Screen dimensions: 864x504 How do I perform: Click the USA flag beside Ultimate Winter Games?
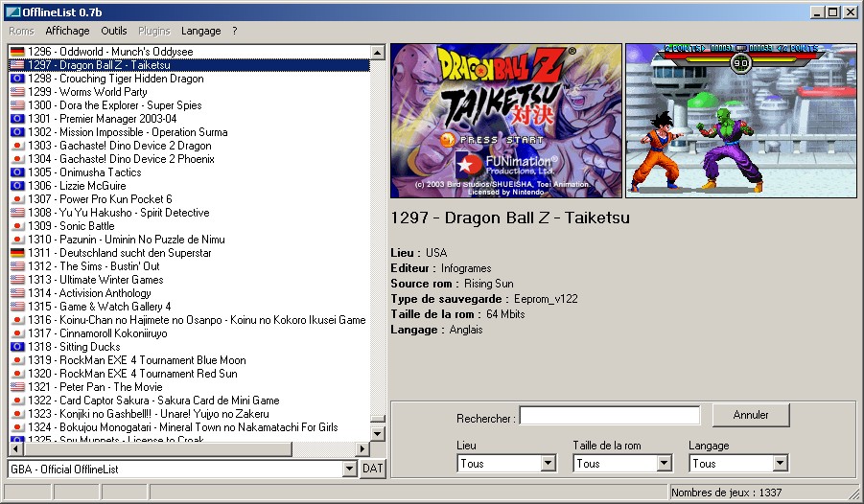[17, 279]
